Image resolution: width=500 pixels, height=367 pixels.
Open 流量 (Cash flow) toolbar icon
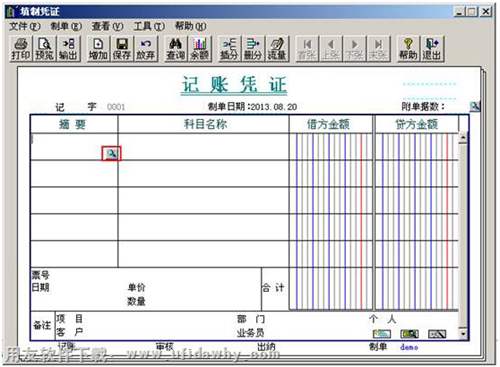[x=277, y=49]
